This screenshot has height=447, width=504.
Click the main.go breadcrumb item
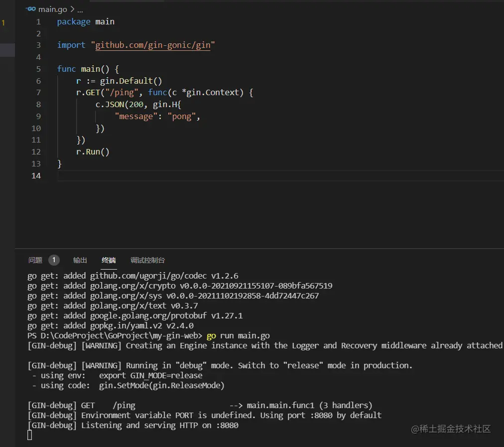click(53, 9)
